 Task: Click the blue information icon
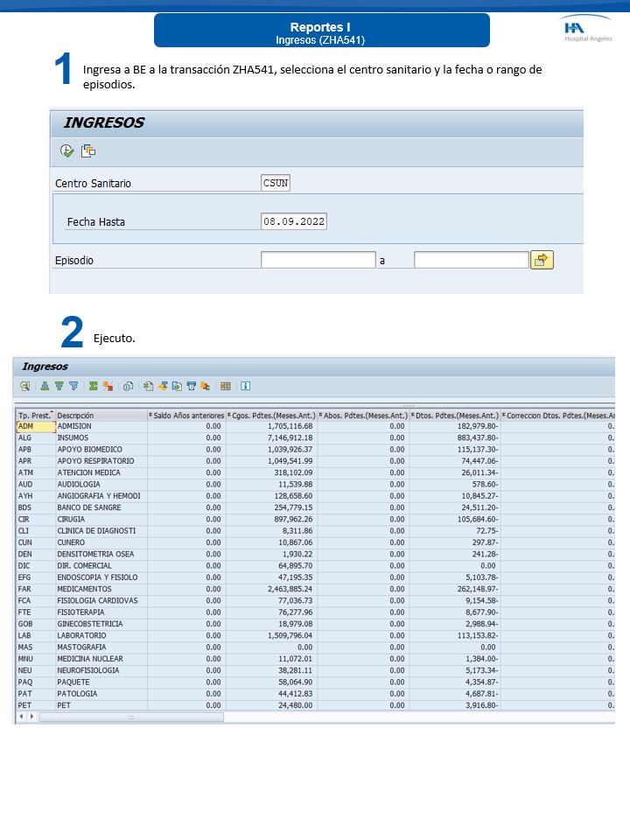(x=246, y=386)
